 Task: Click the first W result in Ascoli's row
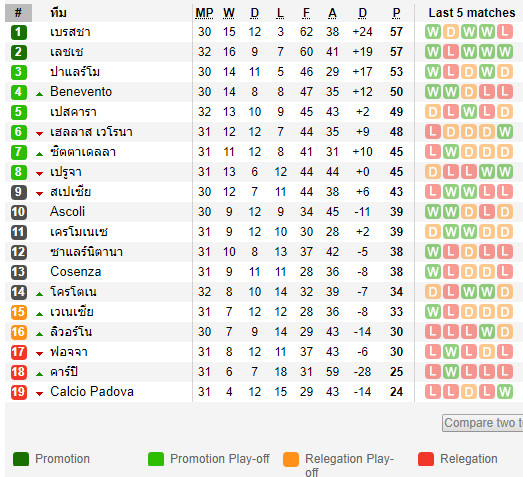433,212
